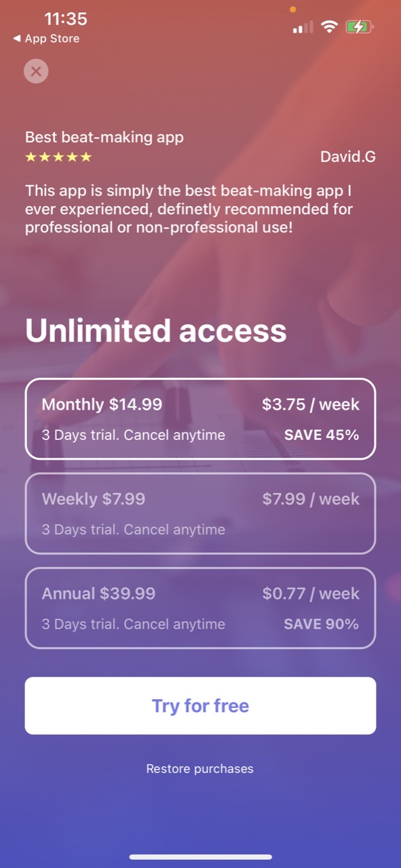Select the Monthly $14.99 plan
The width and height of the screenshot is (401, 868).
200,418
